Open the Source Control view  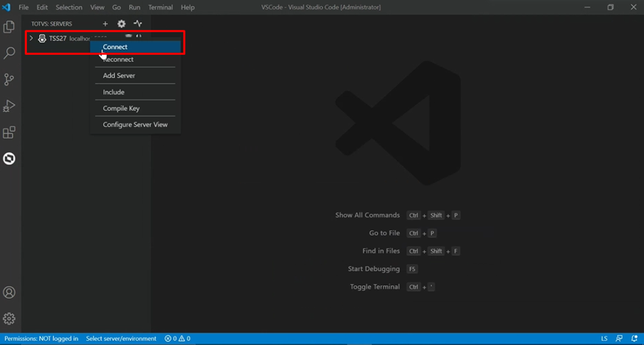[9, 79]
